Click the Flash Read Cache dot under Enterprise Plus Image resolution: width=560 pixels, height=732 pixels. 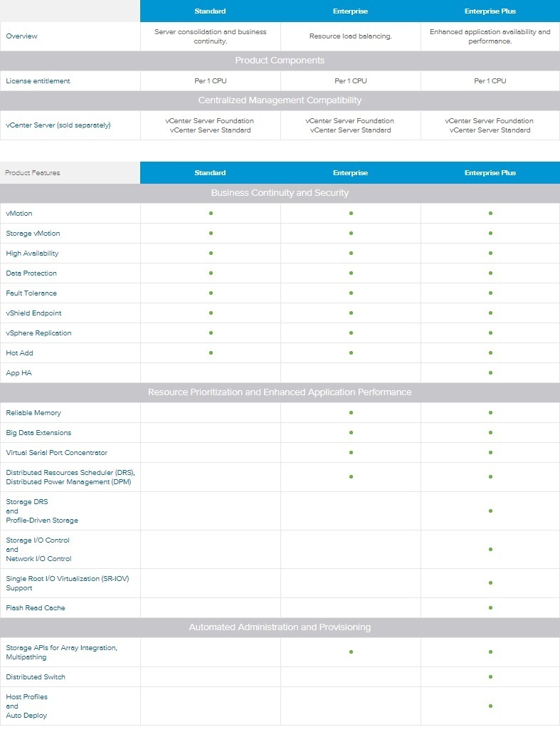(490, 608)
